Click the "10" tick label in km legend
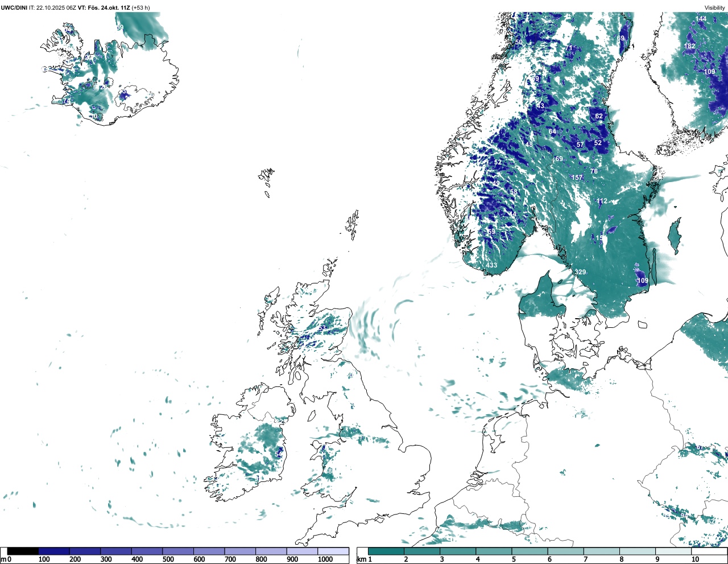 pyautogui.click(x=695, y=559)
